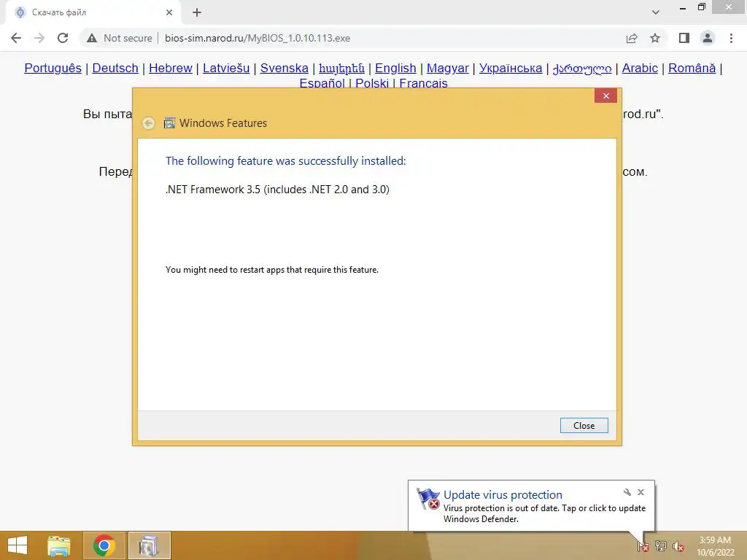Click the Latviešu language link
The width and height of the screenshot is (747, 560).
[x=226, y=68]
